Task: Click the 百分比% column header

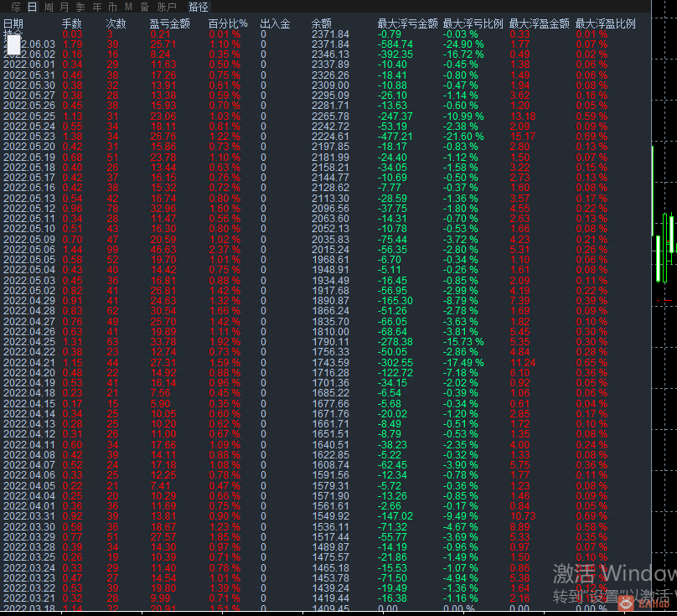Action: pos(228,23)
